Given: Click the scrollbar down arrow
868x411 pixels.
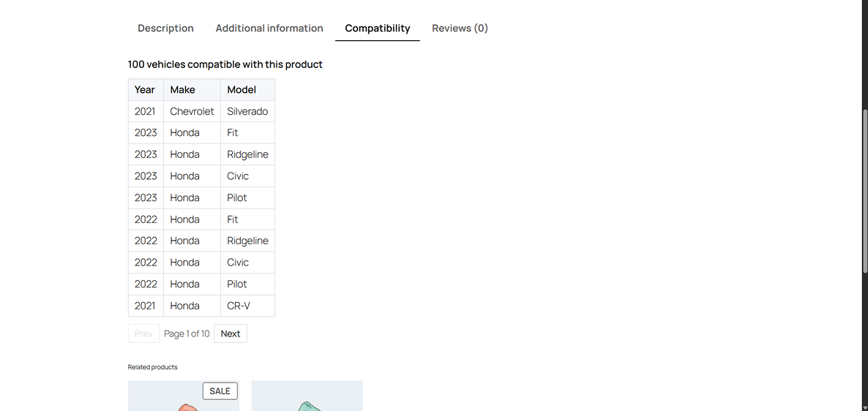Looking at the screenshot, I should (864, 407).
